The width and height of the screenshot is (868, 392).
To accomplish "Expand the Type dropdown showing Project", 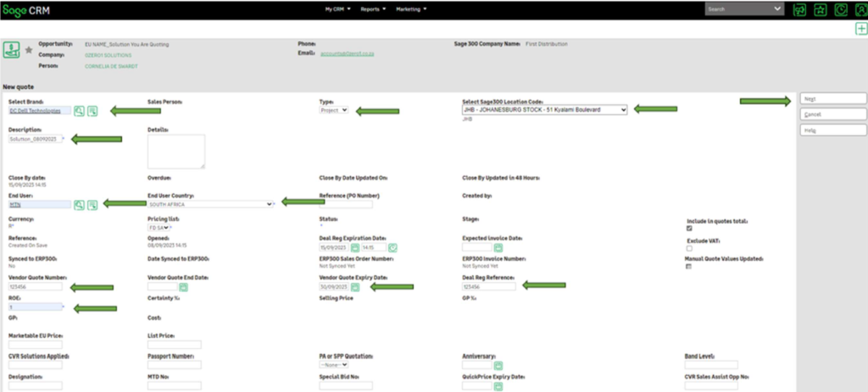I will tap(334, 110).
